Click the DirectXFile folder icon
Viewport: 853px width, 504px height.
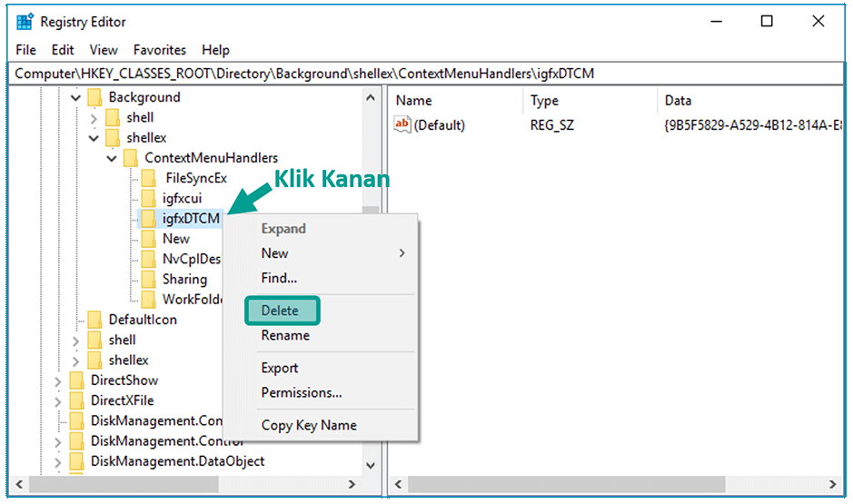76,400
